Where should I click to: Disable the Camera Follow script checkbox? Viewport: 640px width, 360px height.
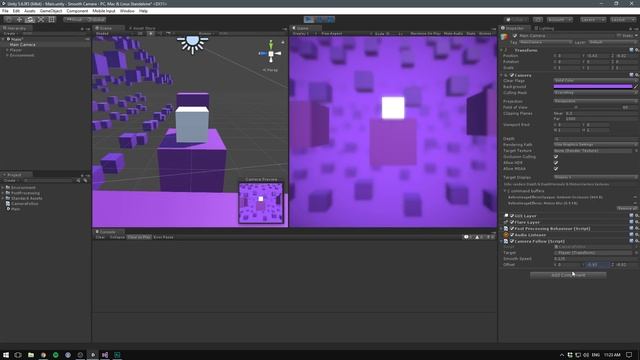coord(512,241)
